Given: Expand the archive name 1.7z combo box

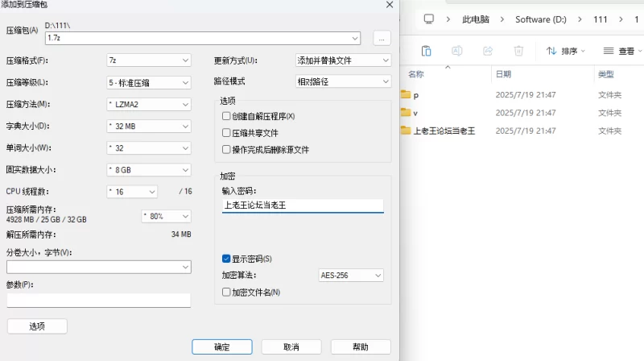Looking at the screenshot, I should [355, 38].
